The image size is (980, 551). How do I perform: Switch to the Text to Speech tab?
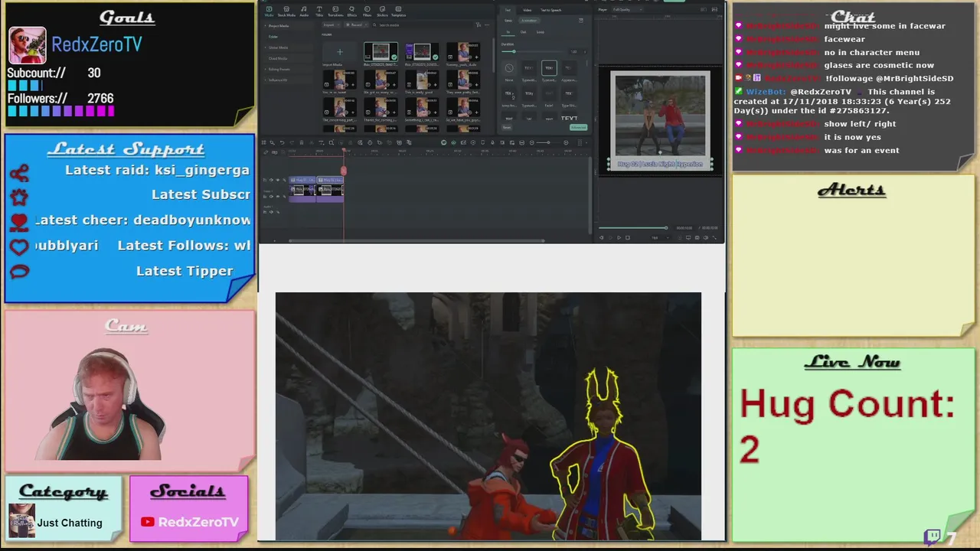[550, 10]
